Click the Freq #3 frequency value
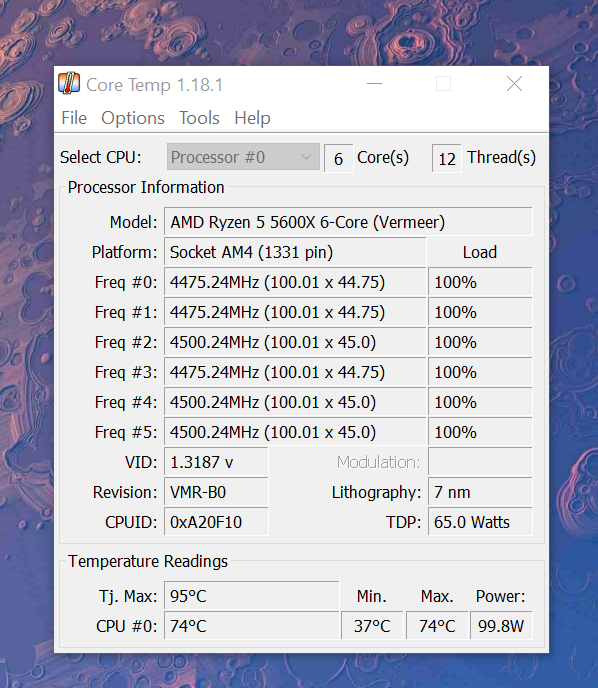Viewport: 598px width, 688px height. [295, 372]
